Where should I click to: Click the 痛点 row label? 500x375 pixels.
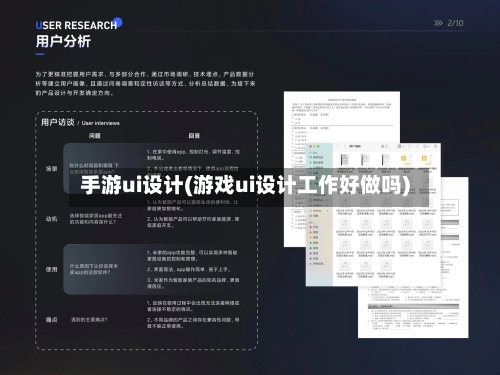coord(51,320)
